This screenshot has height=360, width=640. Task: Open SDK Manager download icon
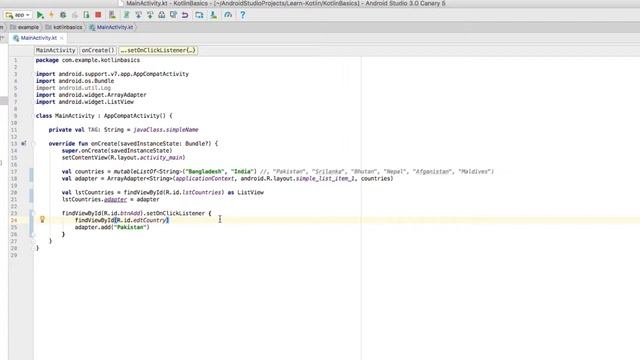coord(213,15)
